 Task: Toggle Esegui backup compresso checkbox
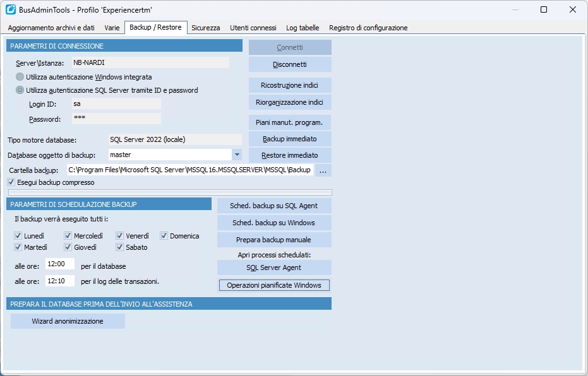(x=11, y=182)
